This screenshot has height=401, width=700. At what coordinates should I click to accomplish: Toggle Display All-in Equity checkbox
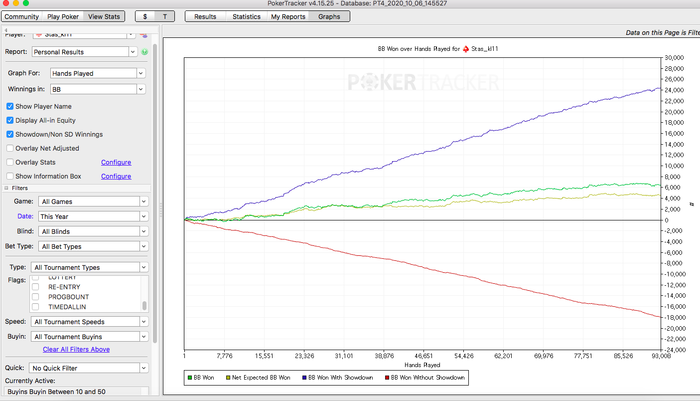click(10, 120)
